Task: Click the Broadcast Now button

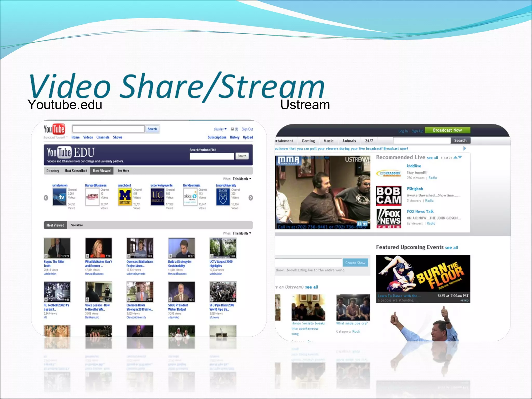Action: (x=448, y=130)
